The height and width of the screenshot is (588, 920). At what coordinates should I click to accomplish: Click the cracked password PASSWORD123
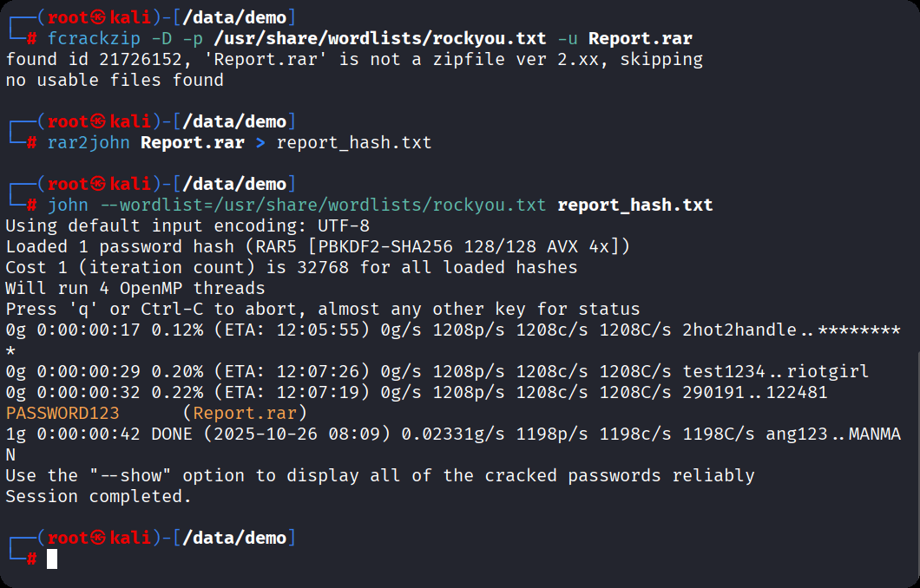click(62, 414)
